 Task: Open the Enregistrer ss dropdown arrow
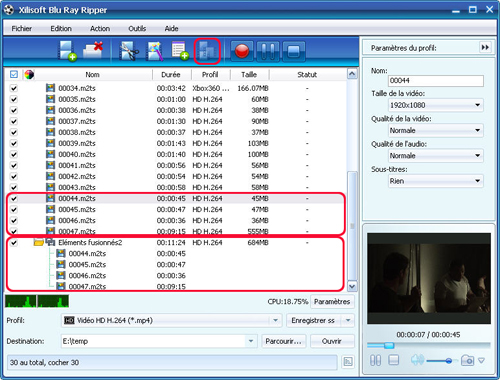point(348,320)
